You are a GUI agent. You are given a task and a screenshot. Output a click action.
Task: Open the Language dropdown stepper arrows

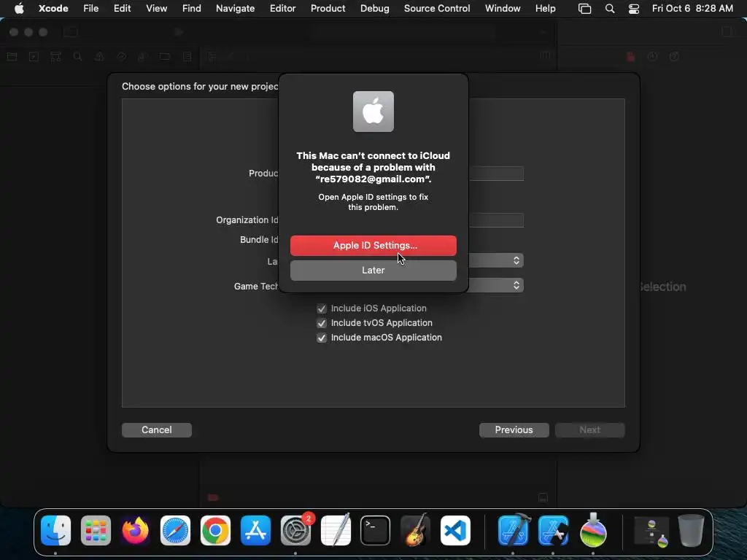[x=516, y=260]
